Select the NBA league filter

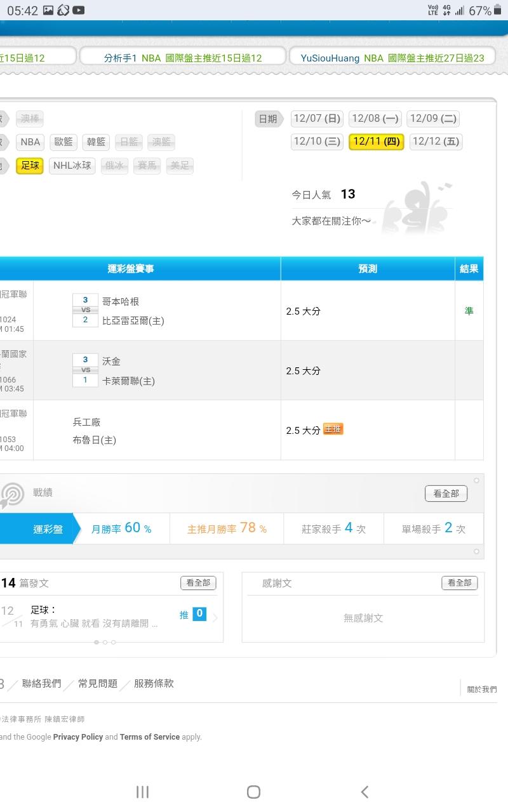click(x=30, y=142)
